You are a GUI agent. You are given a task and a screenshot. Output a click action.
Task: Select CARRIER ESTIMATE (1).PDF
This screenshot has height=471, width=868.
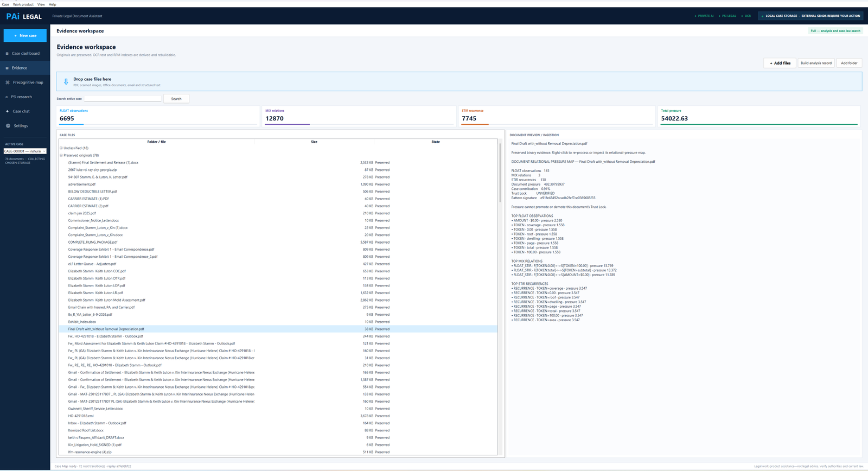[278, 199]
